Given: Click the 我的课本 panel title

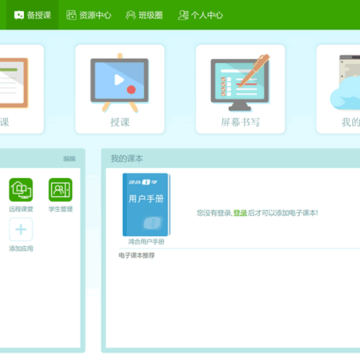Looking at the screenshot, I should [x=127, y=159].
